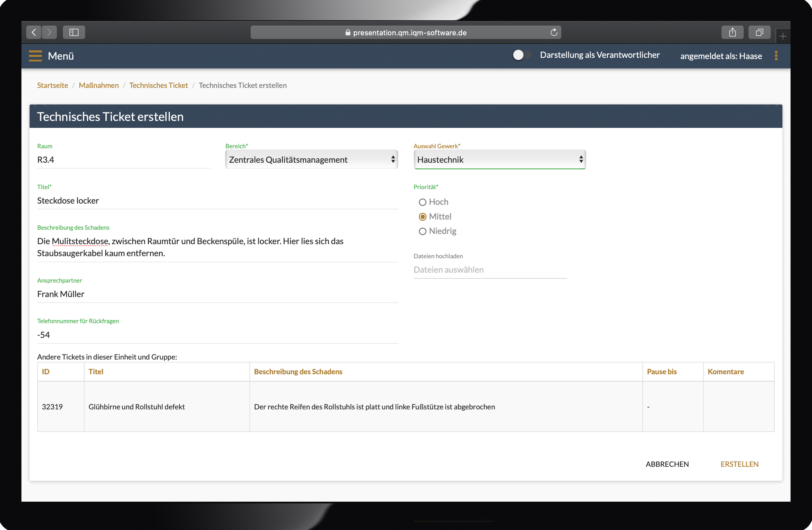812x530 pixels.
Task: Select the Niedrig priority radio button
Action: click(x=422, y=232)
